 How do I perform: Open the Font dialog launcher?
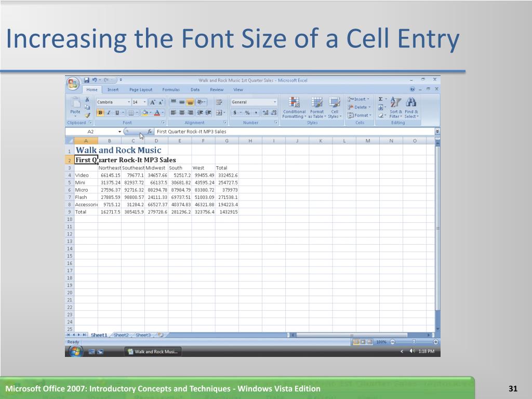click(163, 123)
